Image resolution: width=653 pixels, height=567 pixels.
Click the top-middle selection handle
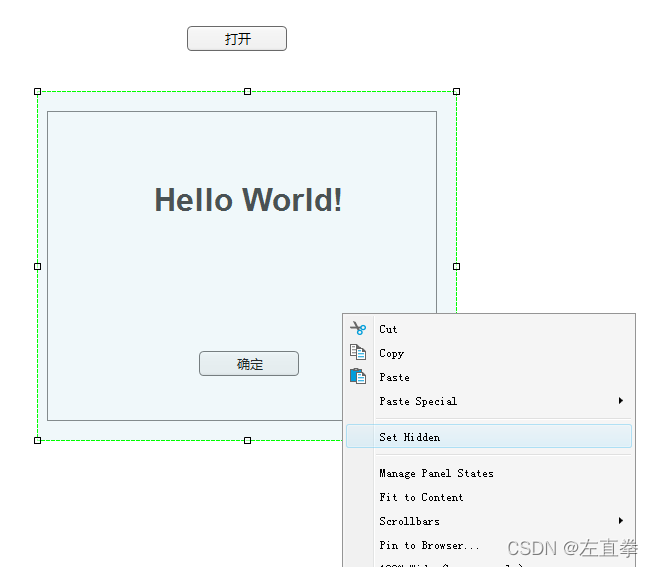[247, 92]
